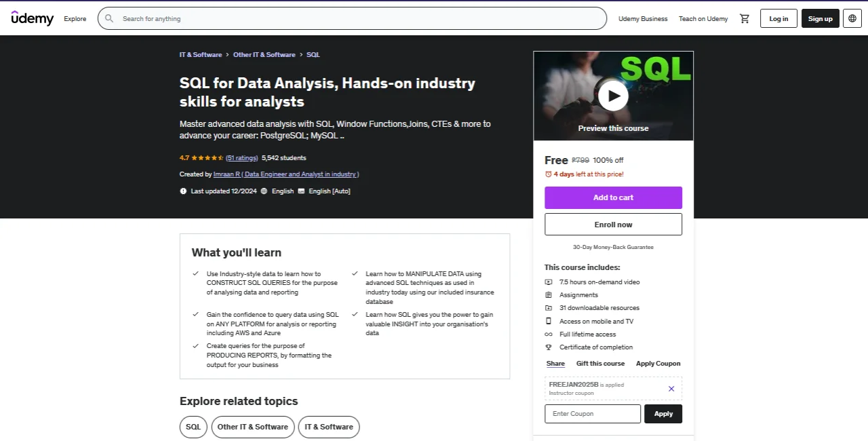
Task: Open the shopping cart icon
Action: 745,19
